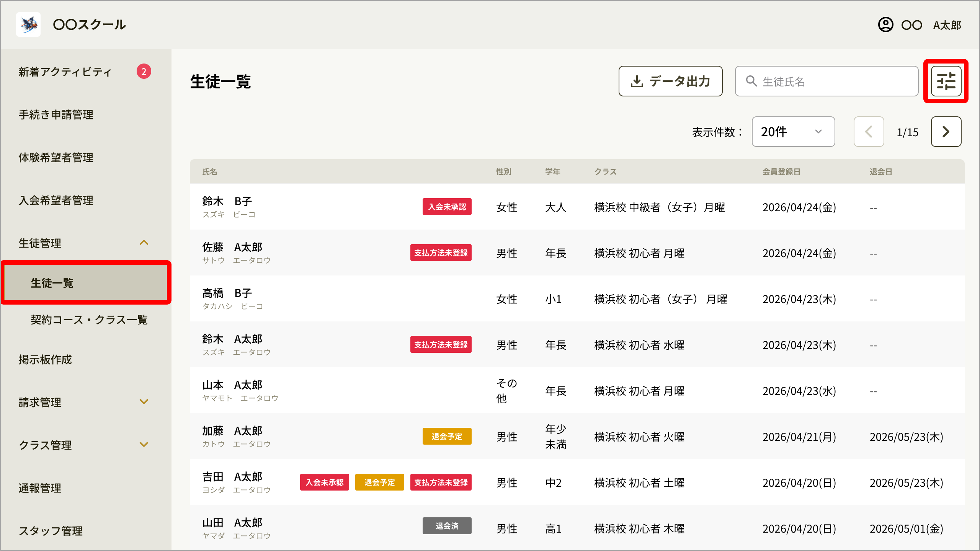Select 契約コース・クラス一覧 submenu item
The width and height of the screenshot is (980, 551).
coord(89,320)
